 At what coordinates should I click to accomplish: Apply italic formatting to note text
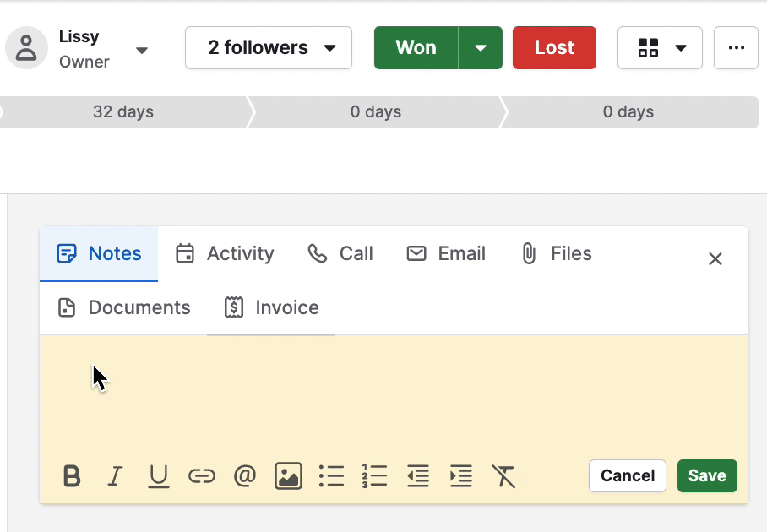coord(115,475)
